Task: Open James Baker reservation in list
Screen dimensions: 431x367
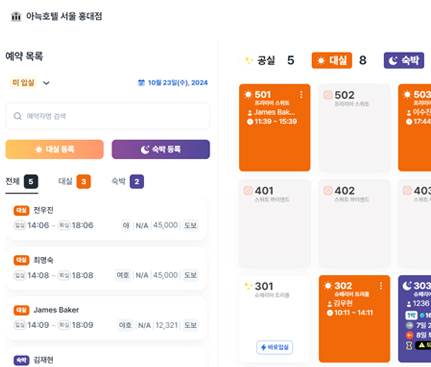Action: pos(107,318)
